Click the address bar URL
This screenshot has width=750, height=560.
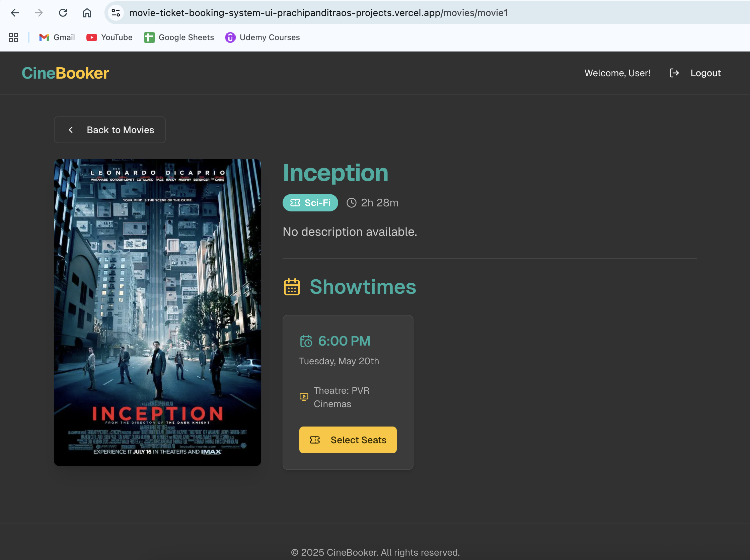click(x=318, y=13)
